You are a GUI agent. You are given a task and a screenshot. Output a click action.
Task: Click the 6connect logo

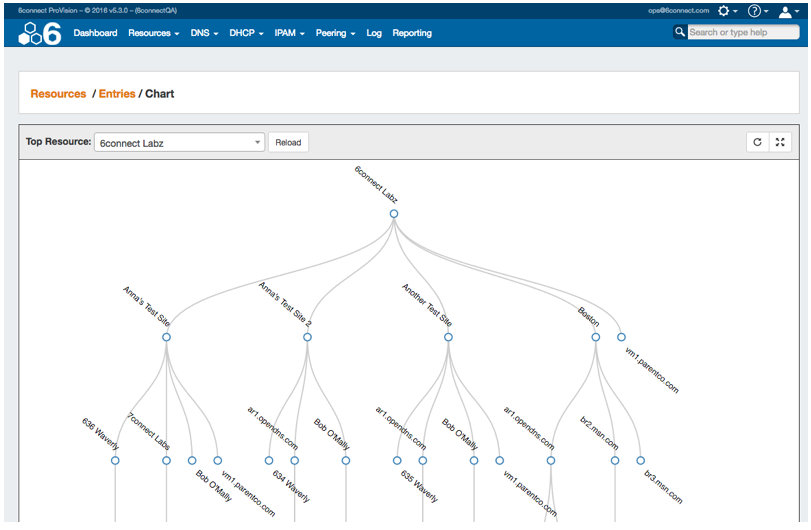coord(40,34)
